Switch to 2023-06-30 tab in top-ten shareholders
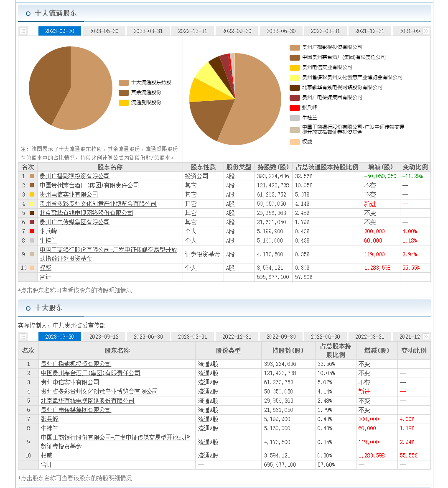This screenshot has width=448, height=488. pos(148,337)
